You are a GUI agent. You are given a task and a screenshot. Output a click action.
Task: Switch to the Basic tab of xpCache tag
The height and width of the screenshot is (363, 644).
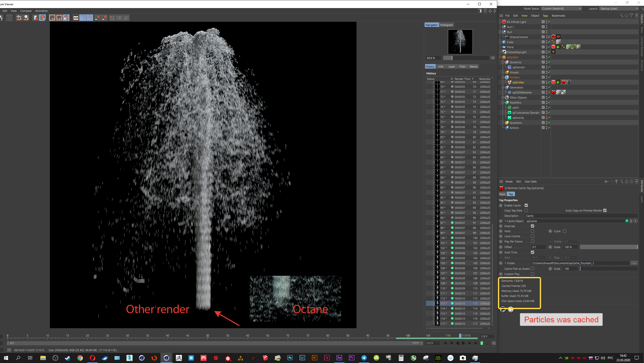click(502, 194)
